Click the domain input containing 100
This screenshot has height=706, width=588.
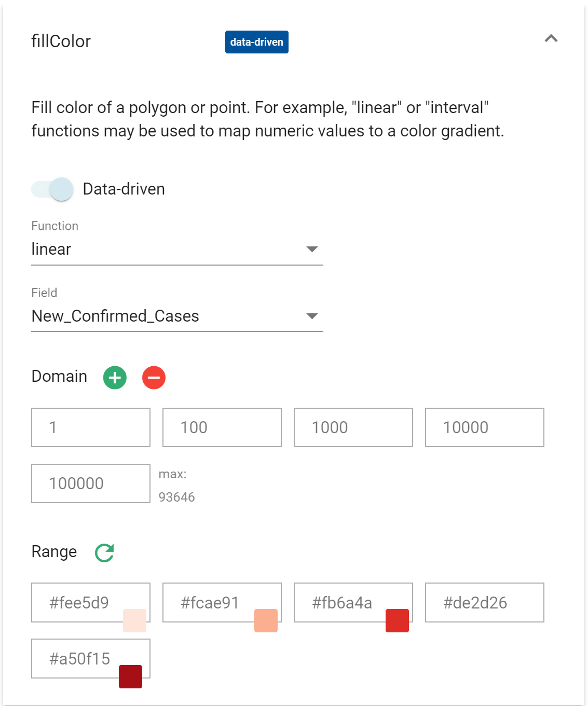pos(222,427)
